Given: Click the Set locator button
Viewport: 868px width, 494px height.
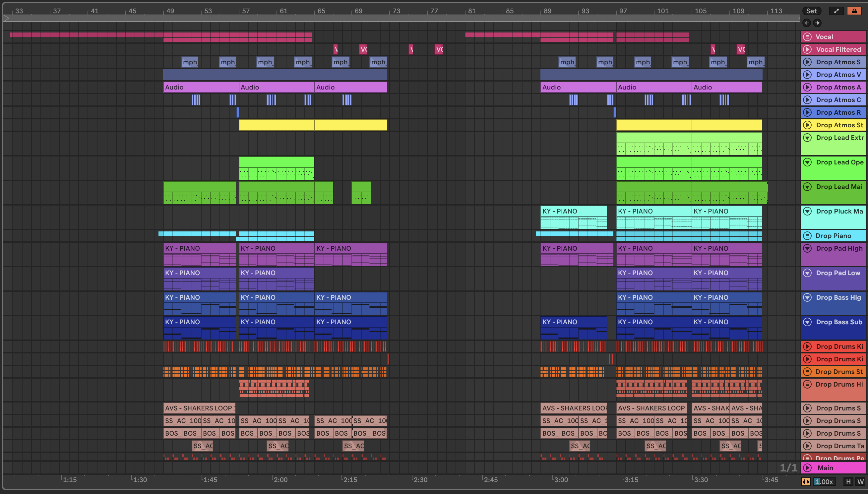Looking at the screenshot, I should click(x=811, y=11).
